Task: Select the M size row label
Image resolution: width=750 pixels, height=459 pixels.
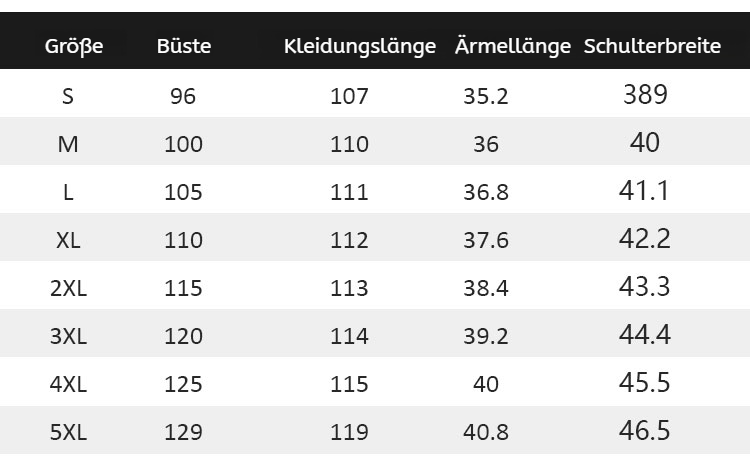Action: coord(68,144)
